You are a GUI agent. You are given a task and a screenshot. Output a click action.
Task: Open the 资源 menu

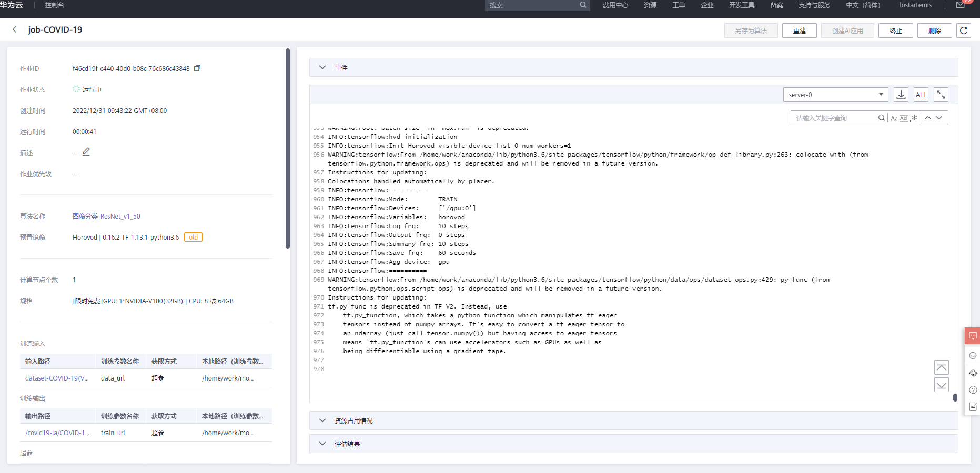coord(650,5)
